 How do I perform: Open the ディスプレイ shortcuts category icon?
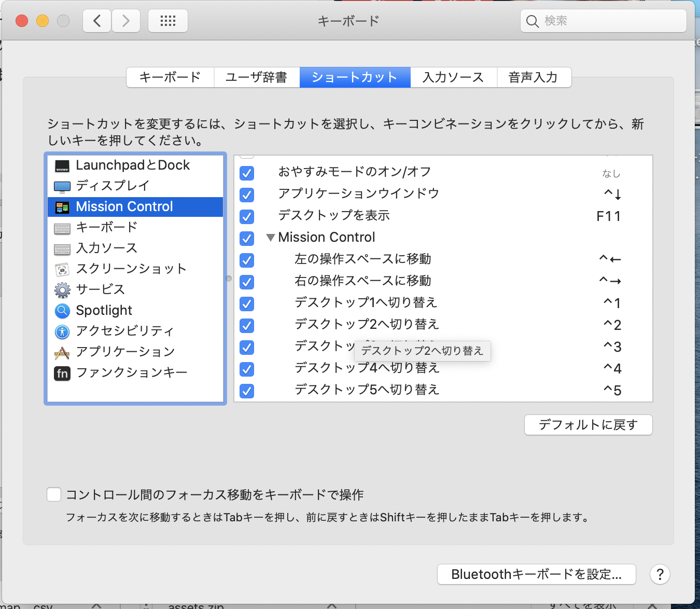point(62,186)
